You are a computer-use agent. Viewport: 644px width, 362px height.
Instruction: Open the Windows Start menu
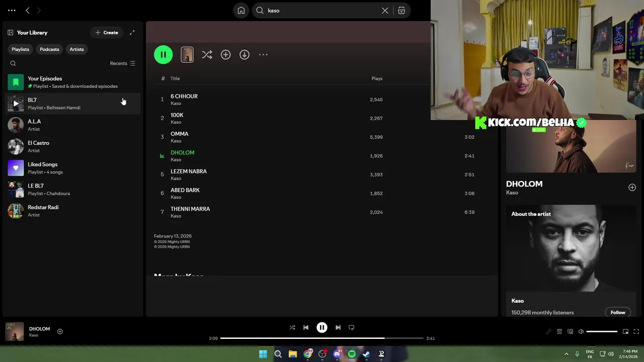263,354
